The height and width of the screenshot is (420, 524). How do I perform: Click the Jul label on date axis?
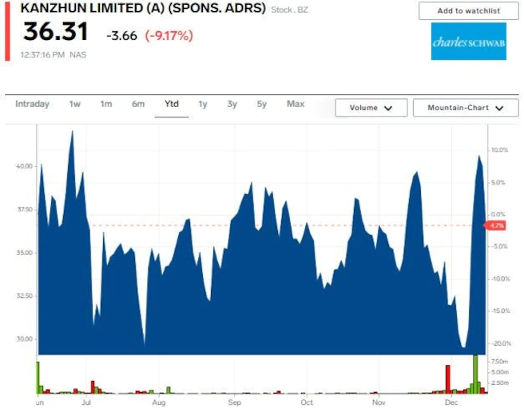pyautogui.click(x=86, y=402)
